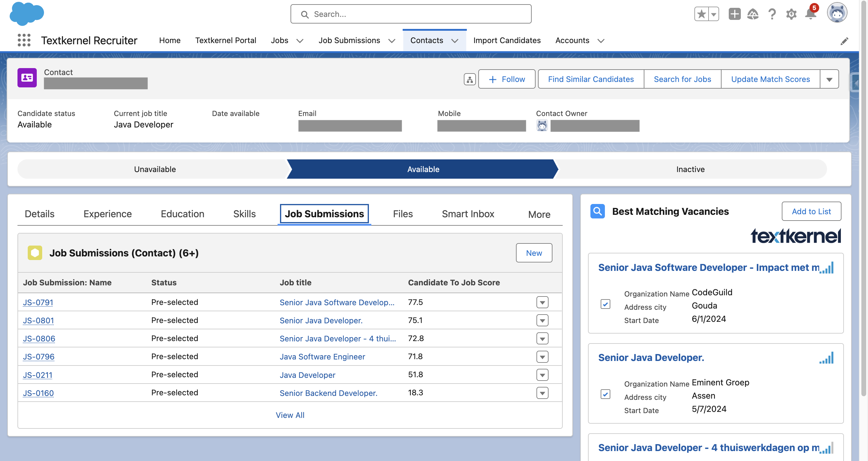Screen dimensions: 868x461
Task: Expand the Contacts nav dropdown chevron
Action: [454, 41]
